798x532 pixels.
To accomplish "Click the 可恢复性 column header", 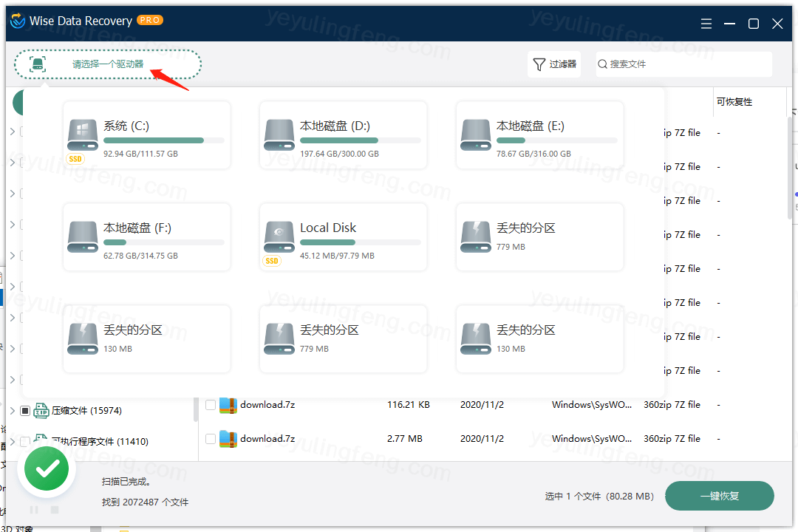I will (734, 102).
